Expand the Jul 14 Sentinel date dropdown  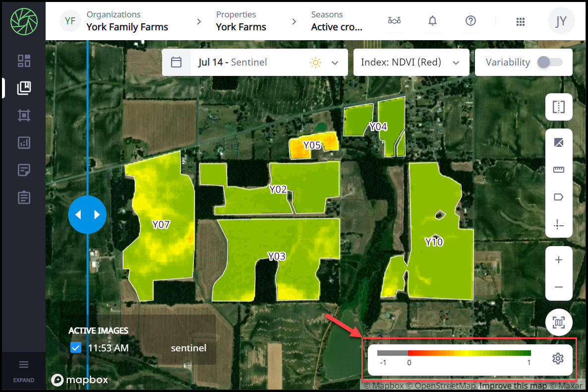(335, 63)
